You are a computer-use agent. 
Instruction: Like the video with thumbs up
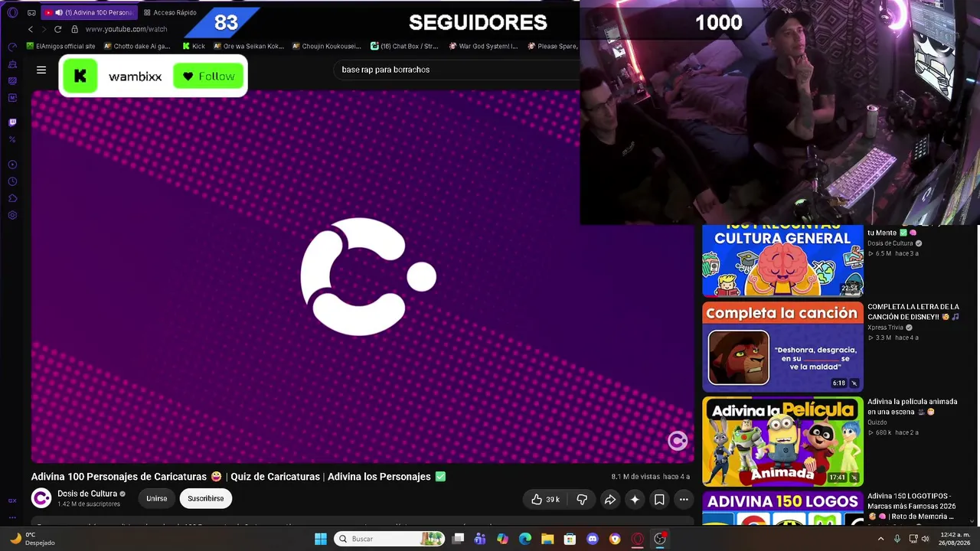[x=546, y=500]
